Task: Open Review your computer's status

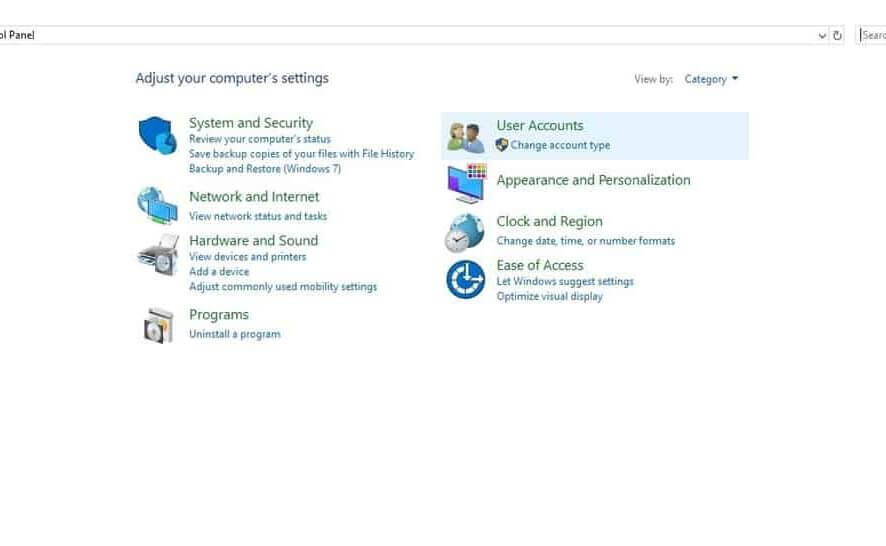Action: 260,139
